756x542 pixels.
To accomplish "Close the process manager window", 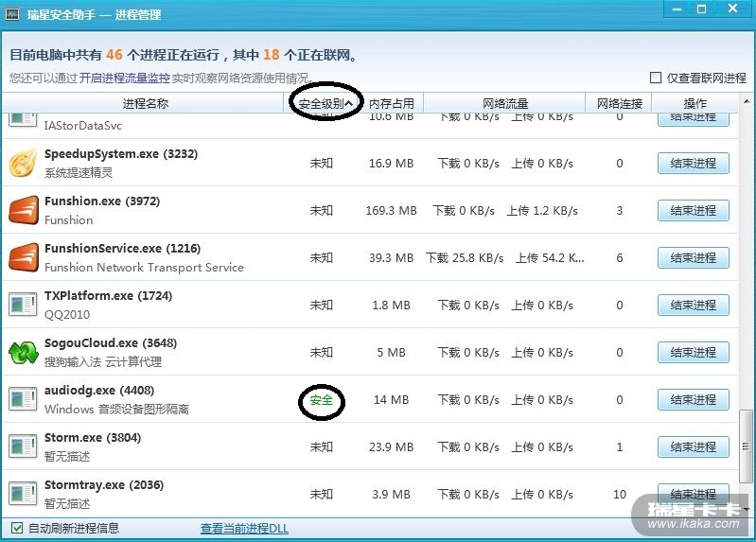I will [x=733, y=9].
